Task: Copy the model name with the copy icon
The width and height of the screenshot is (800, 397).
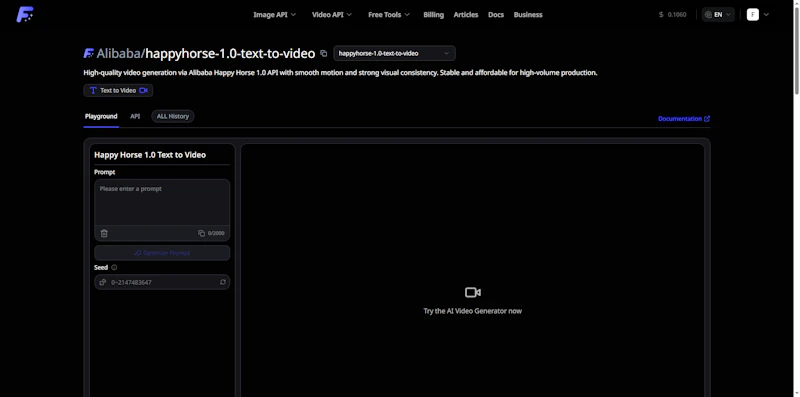Action: (x=323, y=53)
